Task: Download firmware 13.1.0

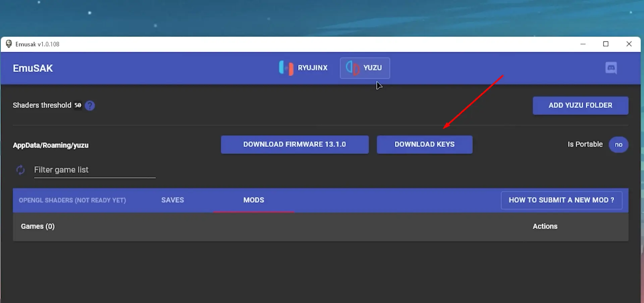Action: 294,144
